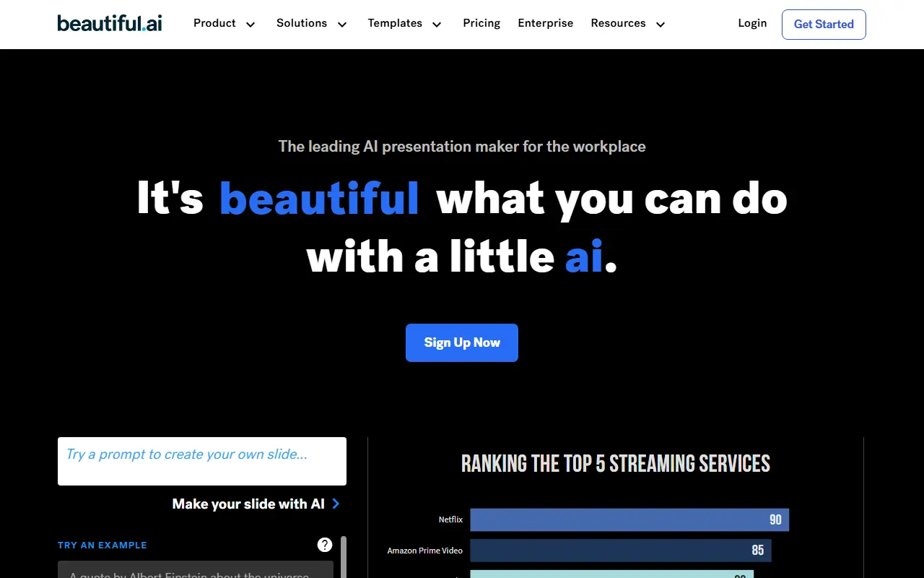Click Make your slide with AI text

[248, 504]
